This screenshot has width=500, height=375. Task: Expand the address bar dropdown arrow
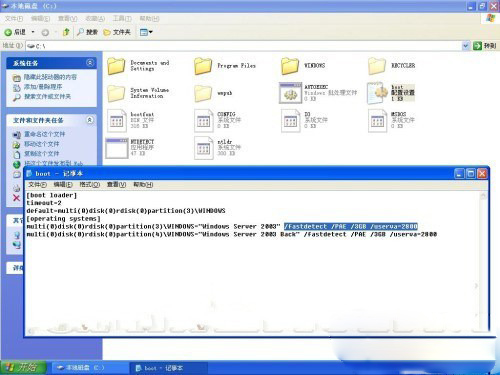tap(466, 46)
